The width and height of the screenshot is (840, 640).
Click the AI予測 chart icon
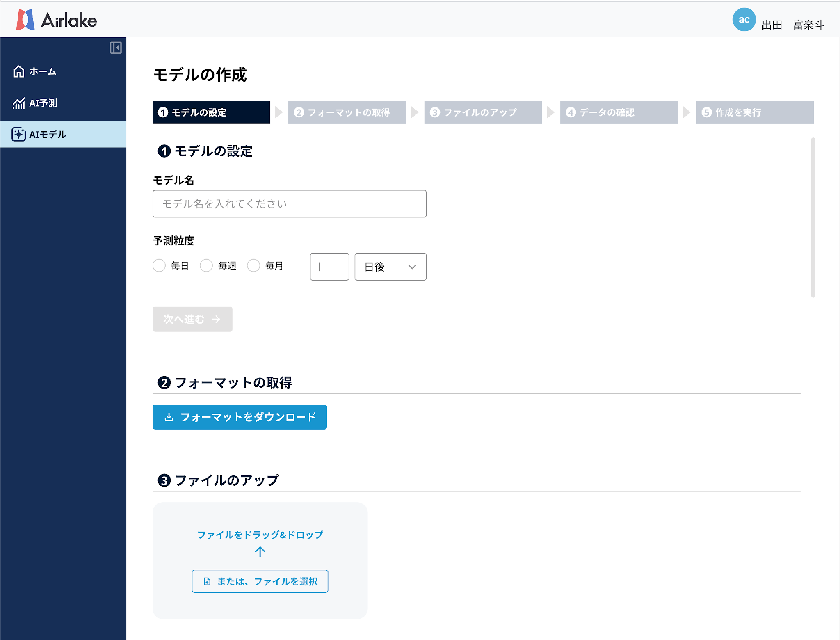pos(18,103)
